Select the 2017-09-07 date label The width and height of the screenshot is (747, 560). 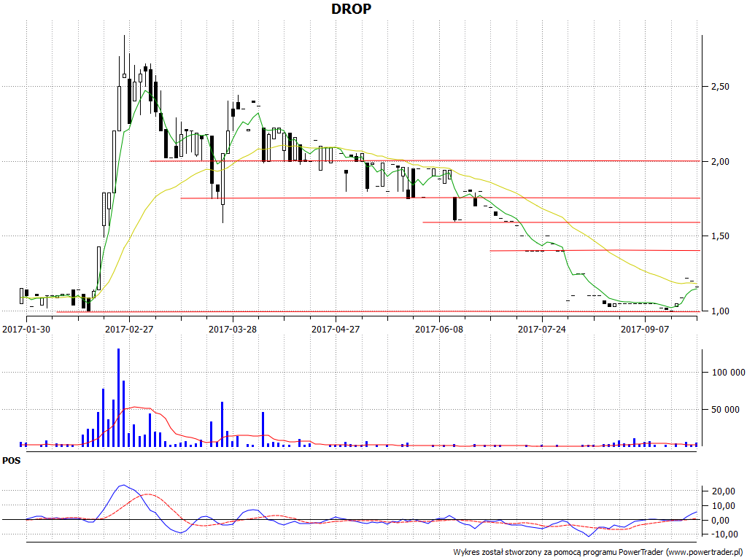pyautogui.click(x=645, y=329)
